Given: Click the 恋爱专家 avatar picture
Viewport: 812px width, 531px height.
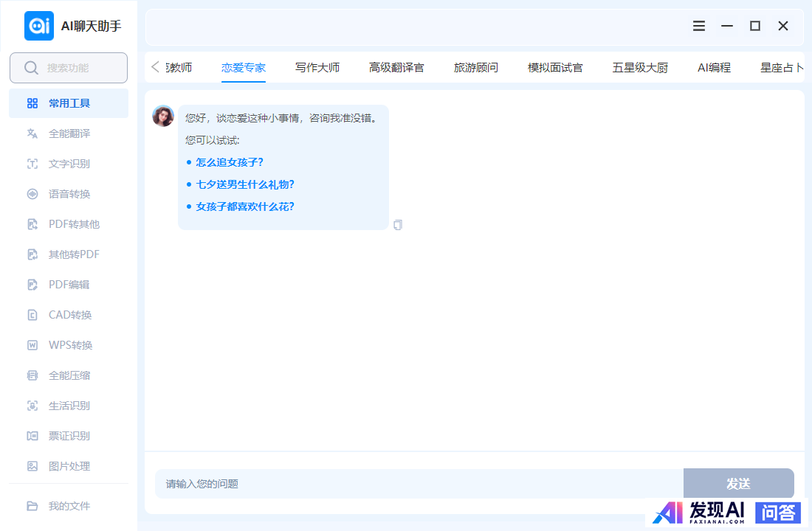Looking at the screenshot, I should [x=163, y=116].
